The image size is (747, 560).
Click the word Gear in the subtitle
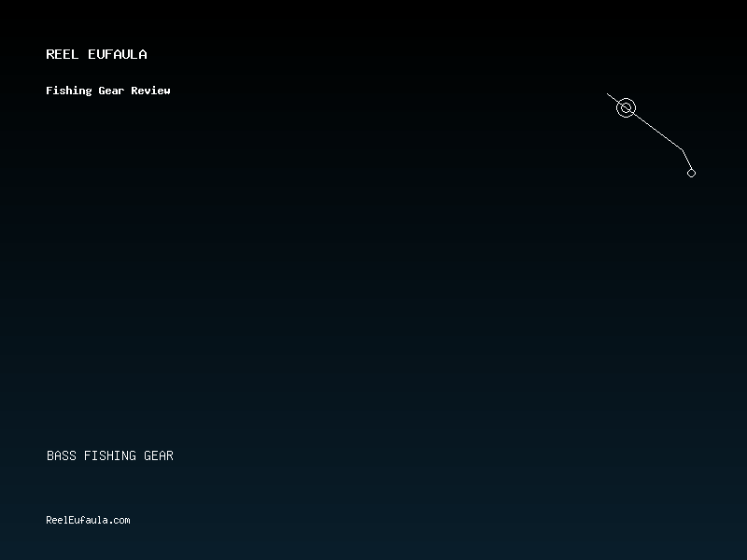click(x=111, y=91)
